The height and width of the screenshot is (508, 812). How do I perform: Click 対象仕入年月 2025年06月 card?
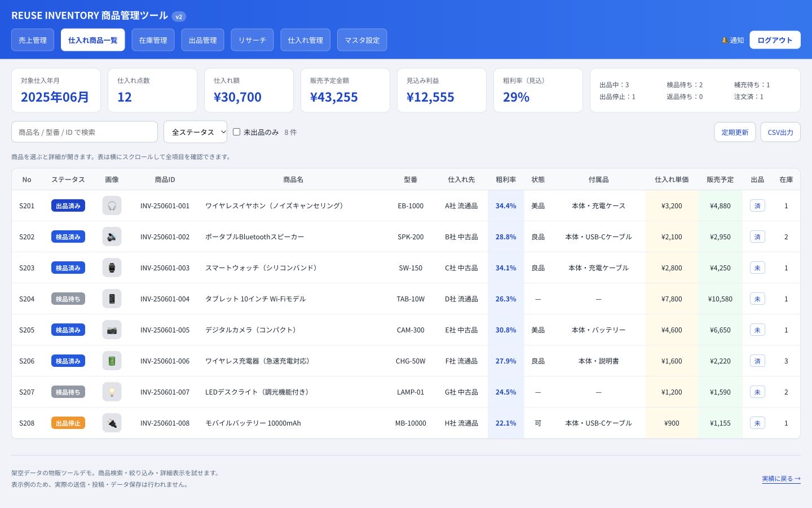pyautogui.click(x=56, y=90)
